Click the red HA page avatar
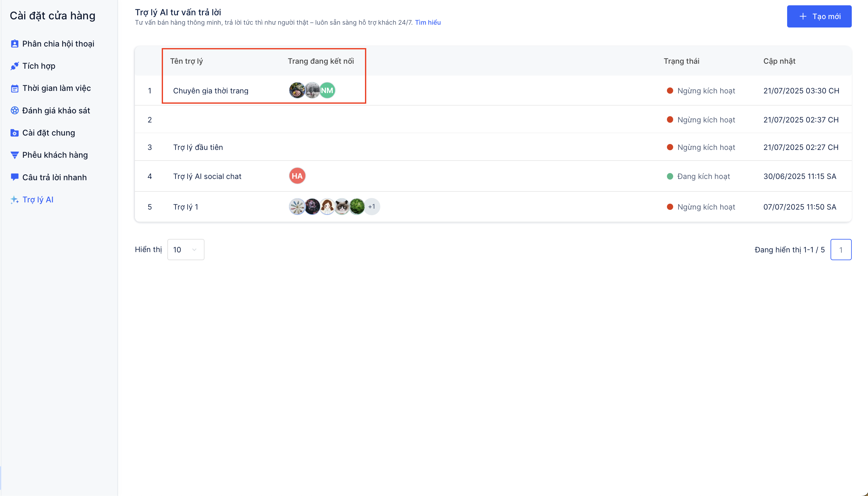Viewport: 868px width, 496px height. coord(297,176)
